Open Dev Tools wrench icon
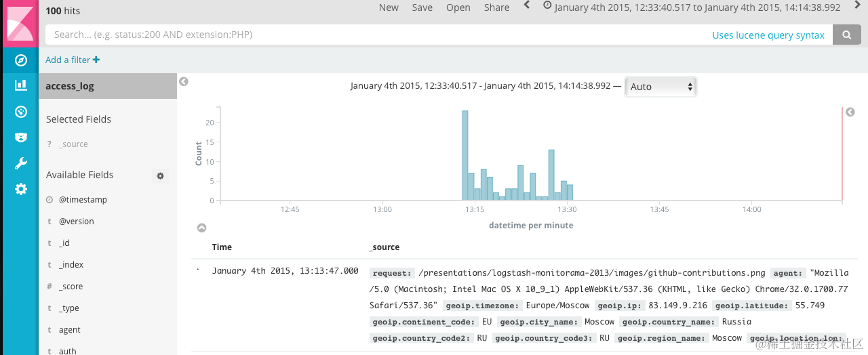 [20, 163]
